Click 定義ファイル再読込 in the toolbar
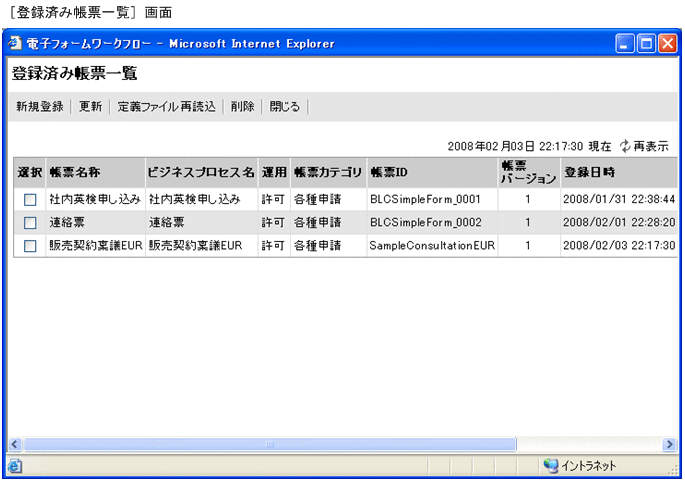685x483 pixels. click(x=166, y=107)
